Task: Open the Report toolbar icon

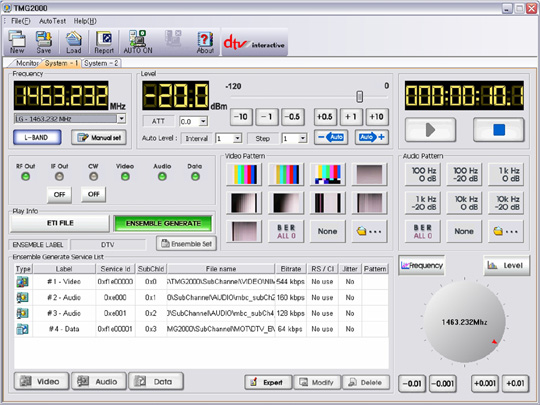Action: [x=104, y=42]
